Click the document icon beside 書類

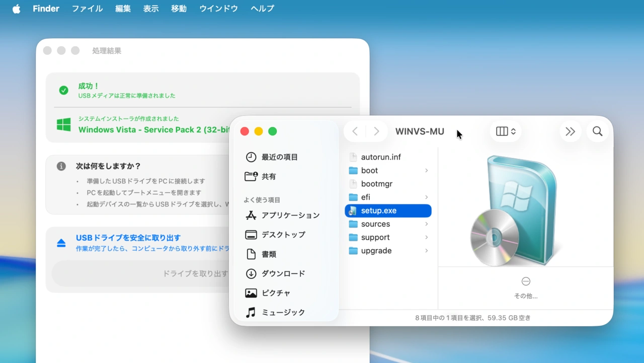click(x=251, y=254)
